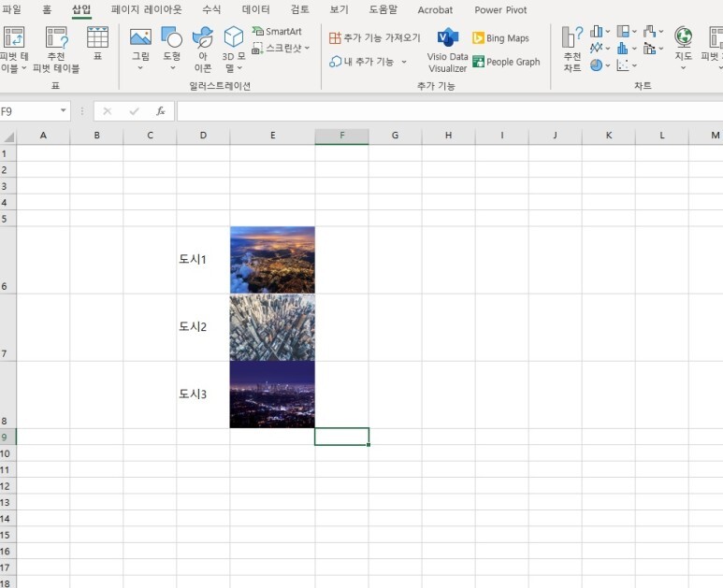Open the File (파일) tab

pyautogui.click(x=11, y=9)
